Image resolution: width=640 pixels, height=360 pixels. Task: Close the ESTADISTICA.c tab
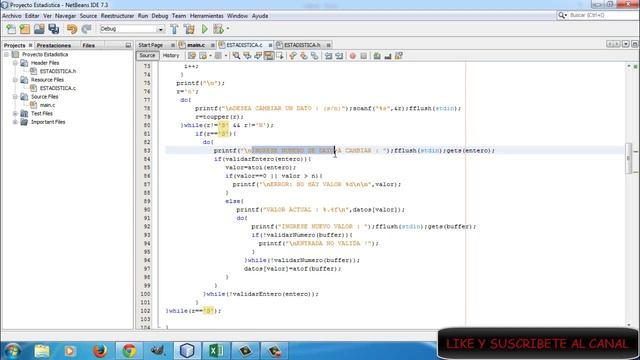(x=270, y=45)
